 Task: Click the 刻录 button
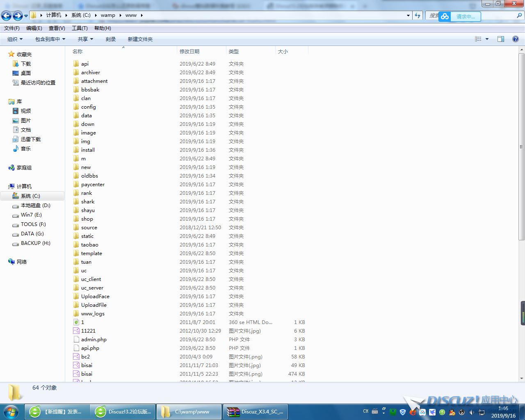(110, 39)
